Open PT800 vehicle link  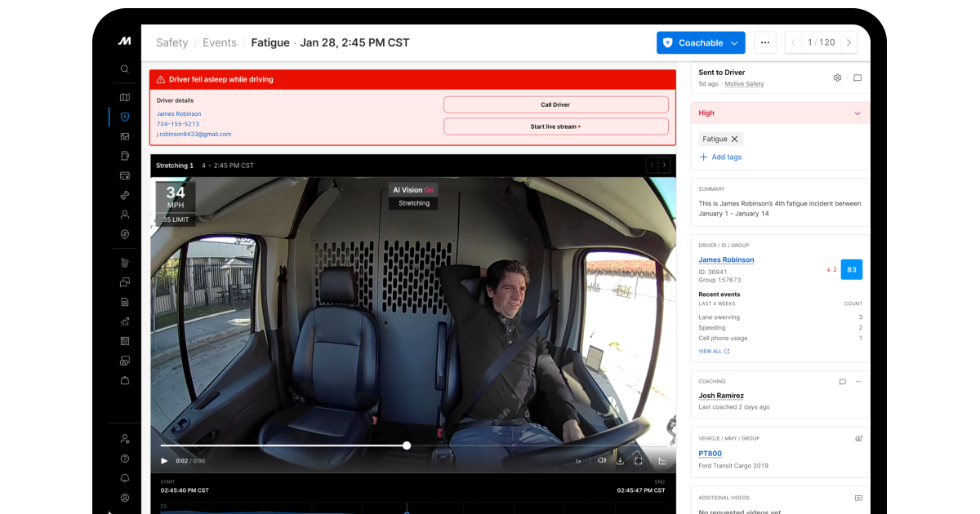click(710, 454)
